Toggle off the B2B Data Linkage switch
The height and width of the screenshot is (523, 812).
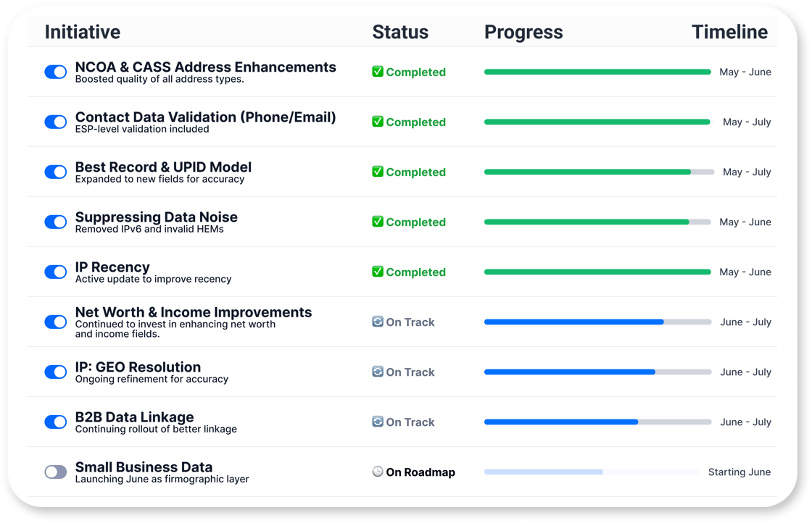point(55,422)
